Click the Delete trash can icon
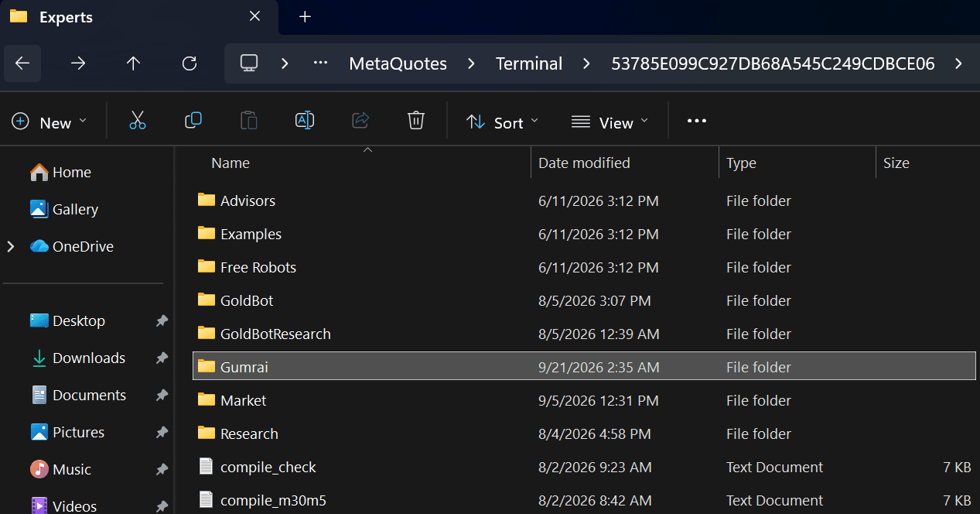Image resolution: width=980 pixels, height=514 pixels. point(416,121)
